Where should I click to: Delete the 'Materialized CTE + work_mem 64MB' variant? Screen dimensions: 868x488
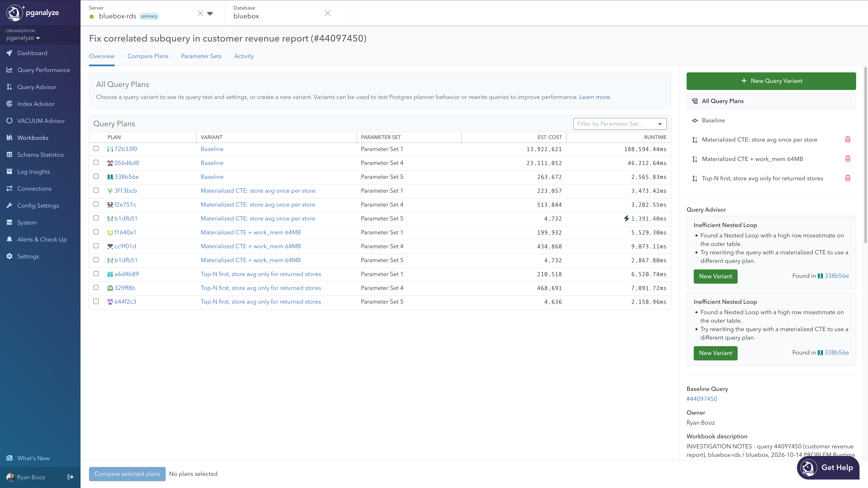848,159
